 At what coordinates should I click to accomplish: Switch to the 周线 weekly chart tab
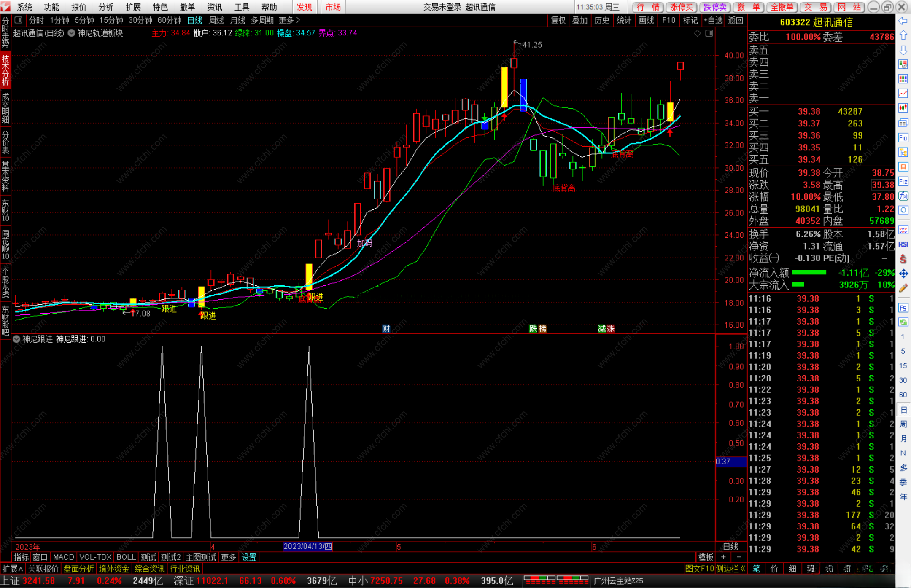[x=216, y=20]
